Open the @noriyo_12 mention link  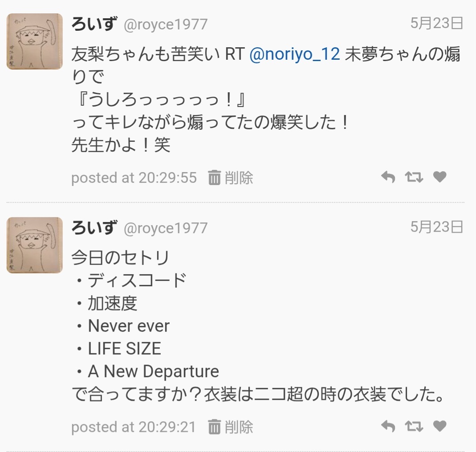(x=295, y=54)
